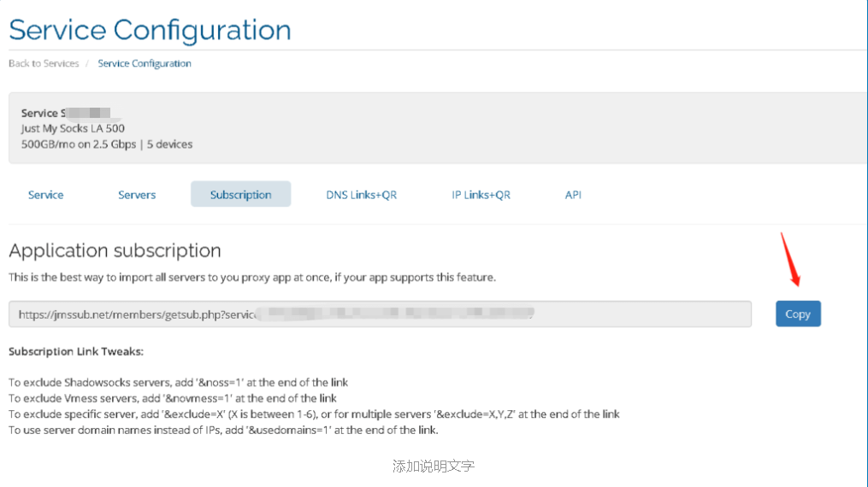Click the use server domain names instruction line
This screenshot has height=487, width=868.
[x=224, y=430]
